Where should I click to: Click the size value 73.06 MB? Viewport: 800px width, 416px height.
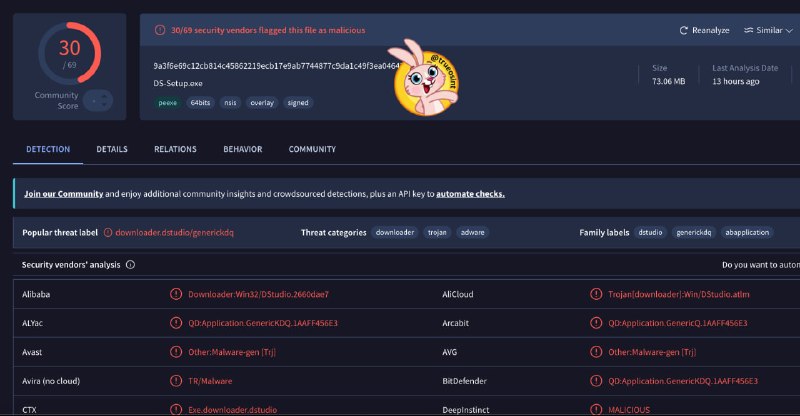point(668,81)
